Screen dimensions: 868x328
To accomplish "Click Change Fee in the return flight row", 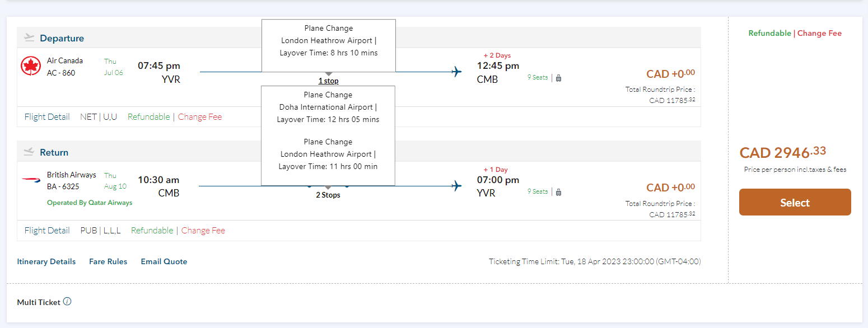I will click(203, 231).
